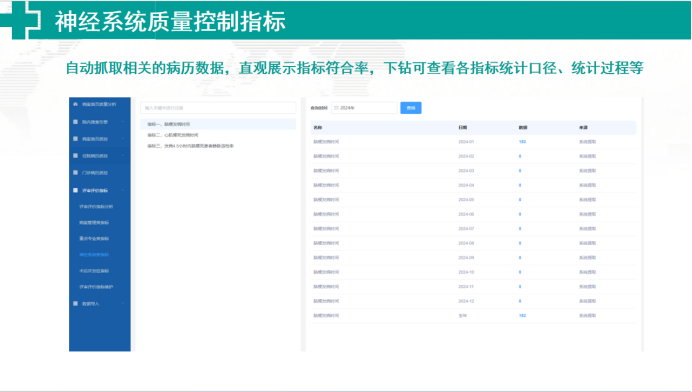
Task: Expand the second sidebar menu chevron
Action: (123, 121)
